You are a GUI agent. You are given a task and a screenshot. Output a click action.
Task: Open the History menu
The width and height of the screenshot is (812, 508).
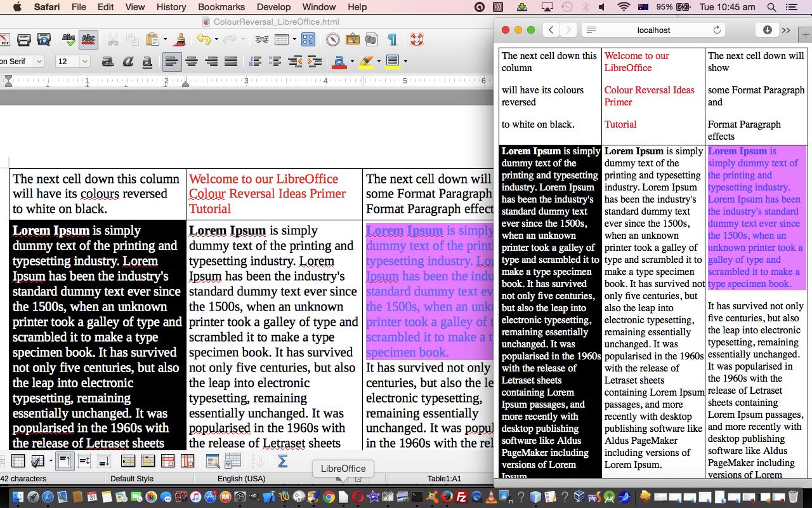[x=171, y=7]
